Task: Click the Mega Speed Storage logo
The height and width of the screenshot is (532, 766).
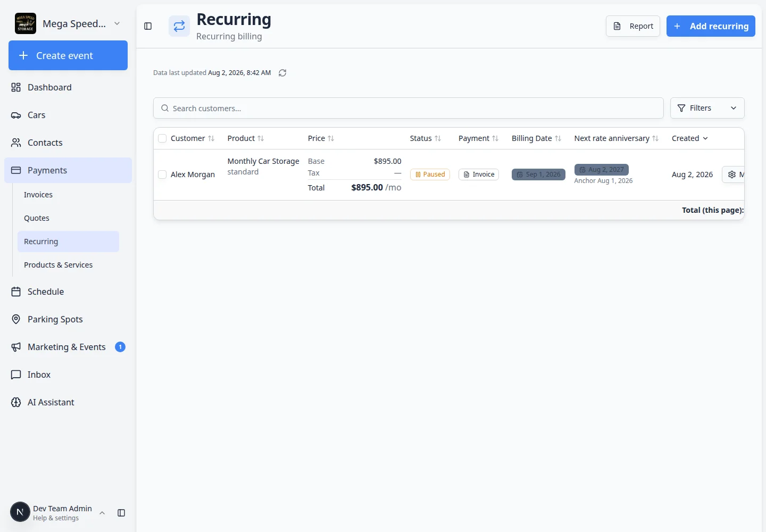Action: click(x=26, y=23)
